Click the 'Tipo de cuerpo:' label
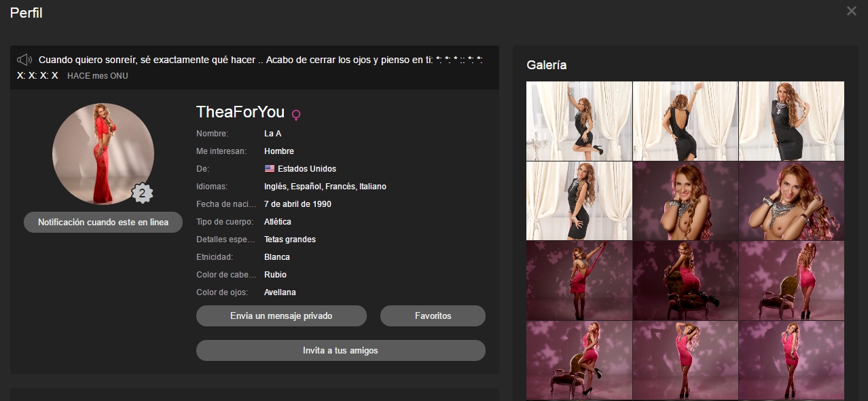Viewport: 868px width, 401px height. 225,222
